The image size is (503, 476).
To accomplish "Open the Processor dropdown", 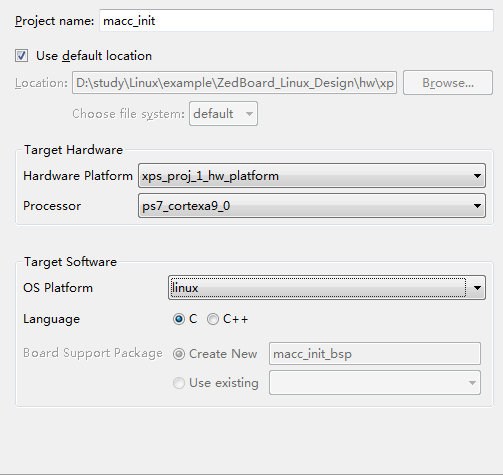I will pos(312,206).
